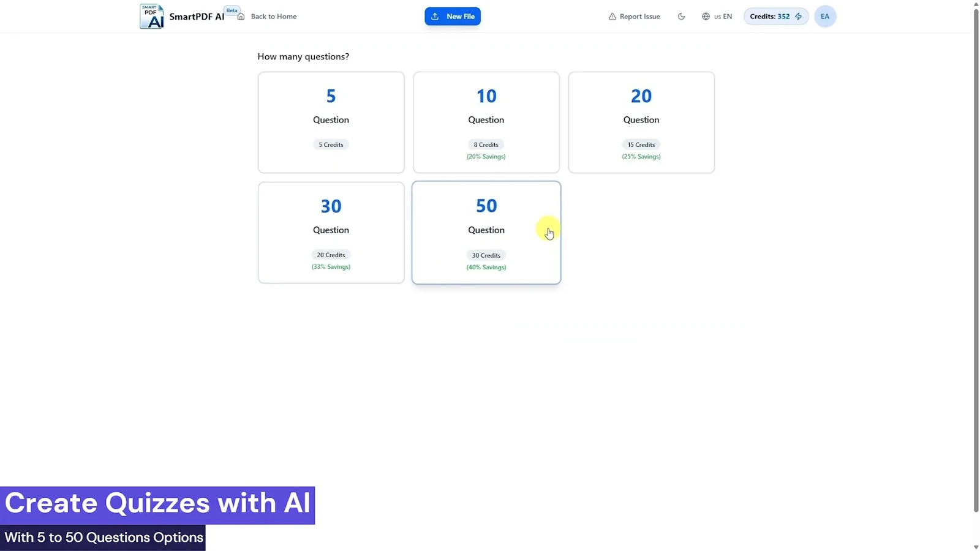Click the 'How many questions?' heading
The image size is (980, 551).
[x=303, y=56]
